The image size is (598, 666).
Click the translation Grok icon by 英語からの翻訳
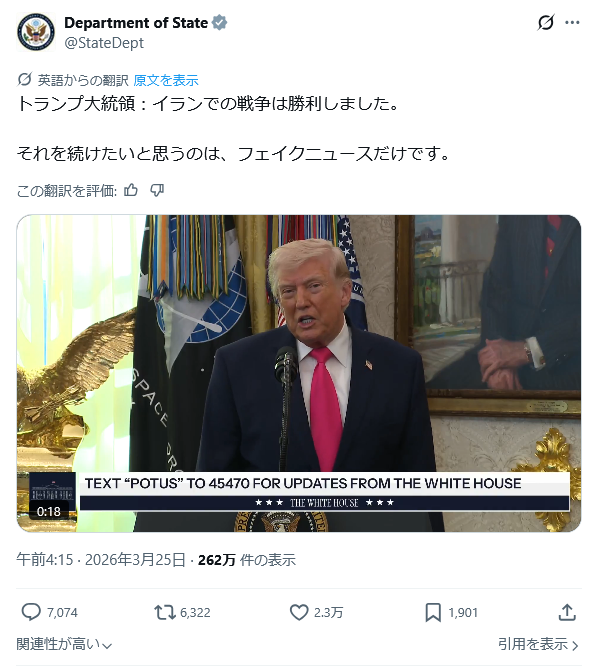pos(25,79)
